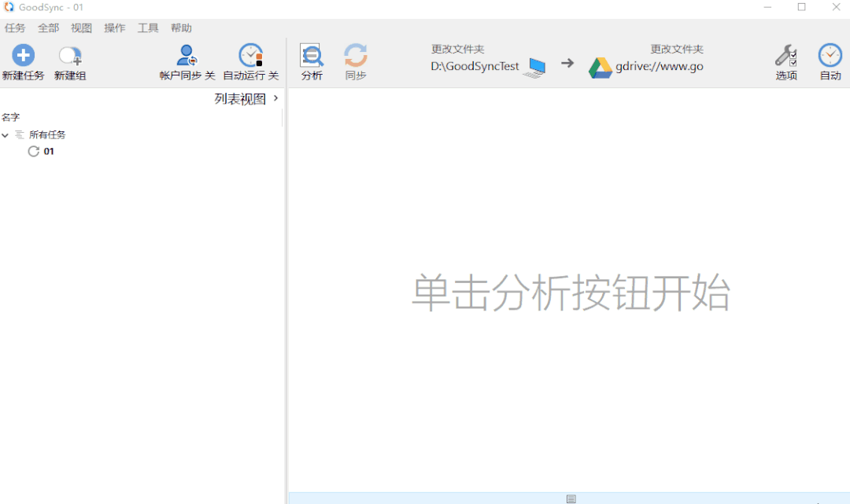Screen dimensions: 850x504
Task: Open the 工具 menu
Action: (148, 28)
